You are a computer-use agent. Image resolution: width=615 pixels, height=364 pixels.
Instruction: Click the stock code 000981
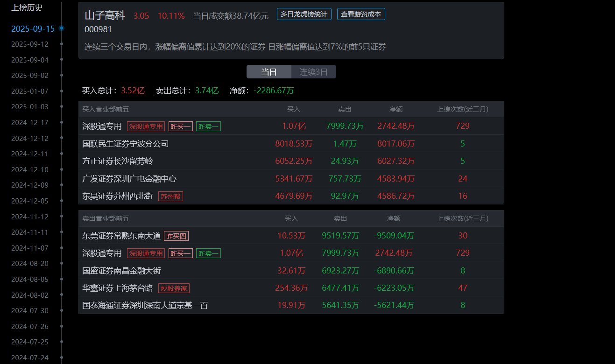tap(98, 29)
